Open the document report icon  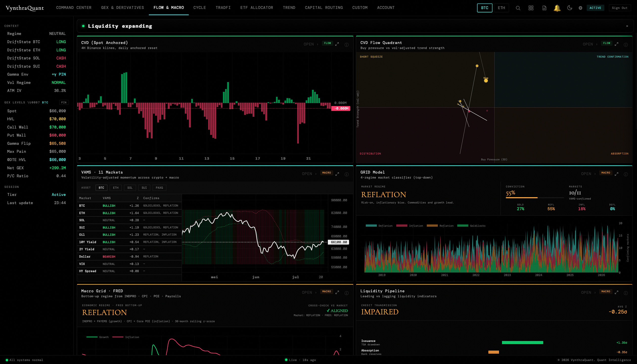pos(544,8)
